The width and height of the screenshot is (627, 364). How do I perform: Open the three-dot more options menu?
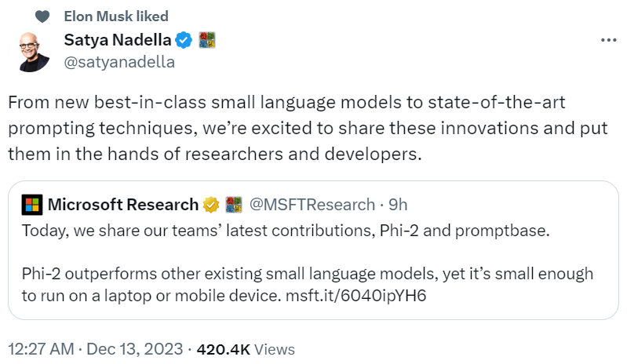point(607,40)
